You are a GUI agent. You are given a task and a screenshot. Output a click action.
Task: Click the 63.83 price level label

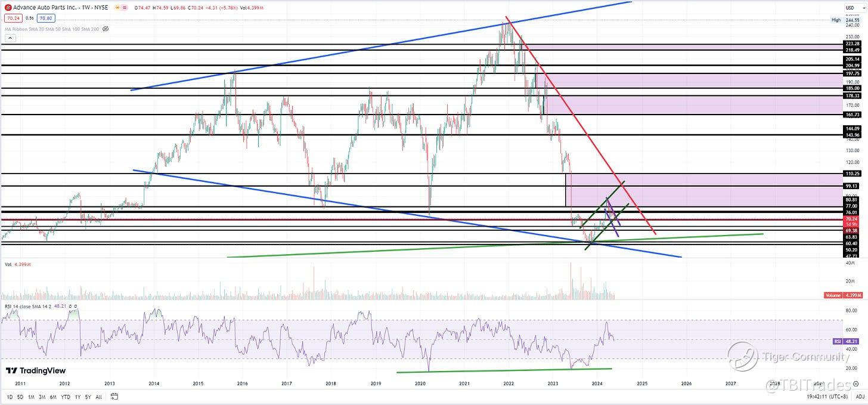(x=852, y=237)
